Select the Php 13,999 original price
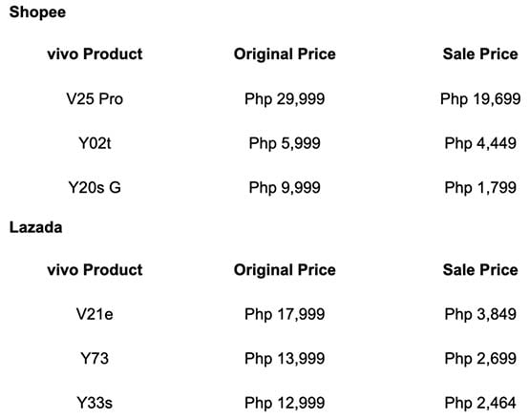Image resolution: width=530 pixels, height=420 pixels. (x=285, y=359)
